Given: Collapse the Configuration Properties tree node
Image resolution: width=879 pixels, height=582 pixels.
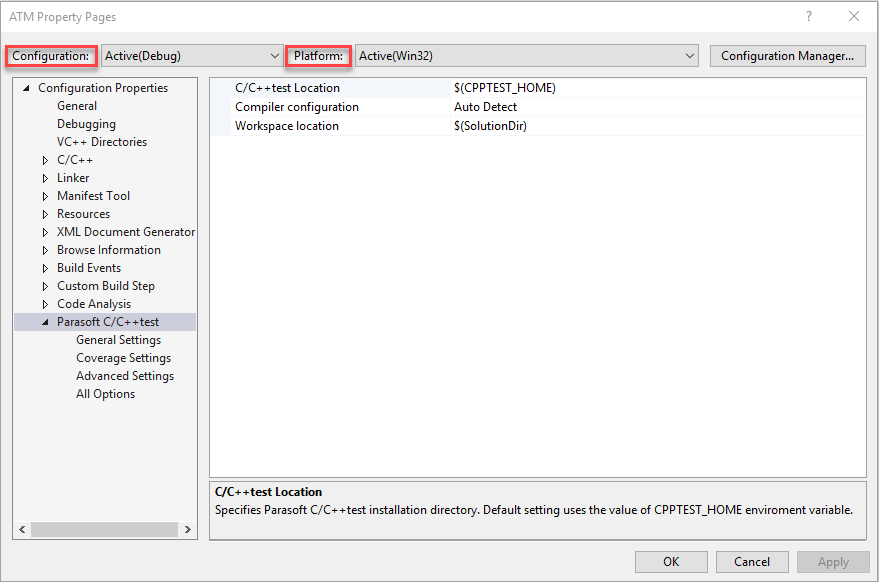Looking at the screenshot, I should coord(26,88).
